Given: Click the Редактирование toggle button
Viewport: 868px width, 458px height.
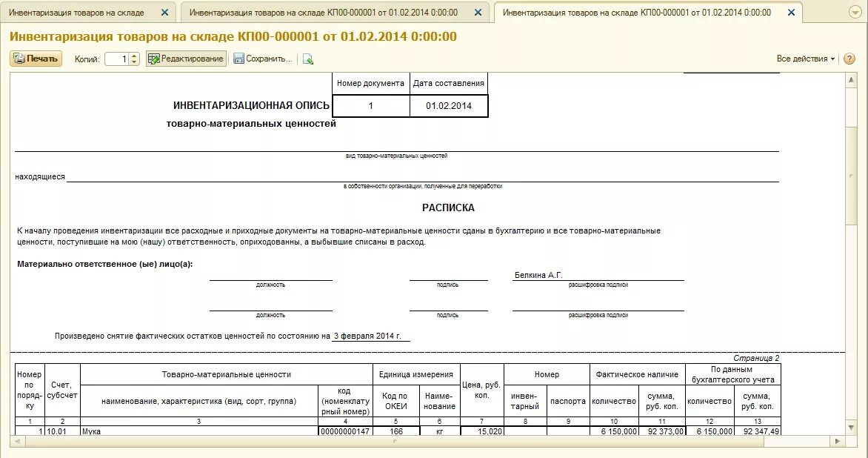Looking at the screenshot, I should (186, 59).
